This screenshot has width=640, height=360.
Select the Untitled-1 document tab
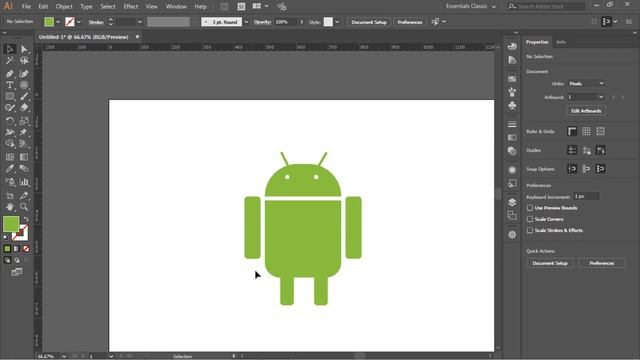84,37
